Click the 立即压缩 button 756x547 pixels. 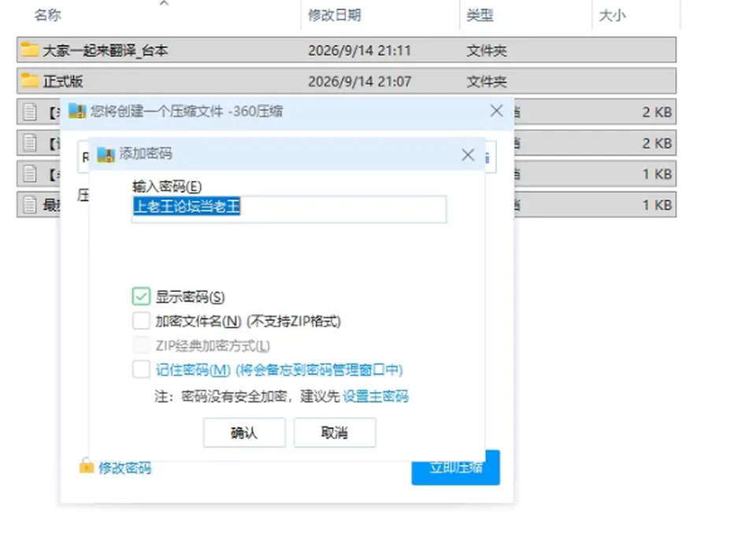click(456, 467)
